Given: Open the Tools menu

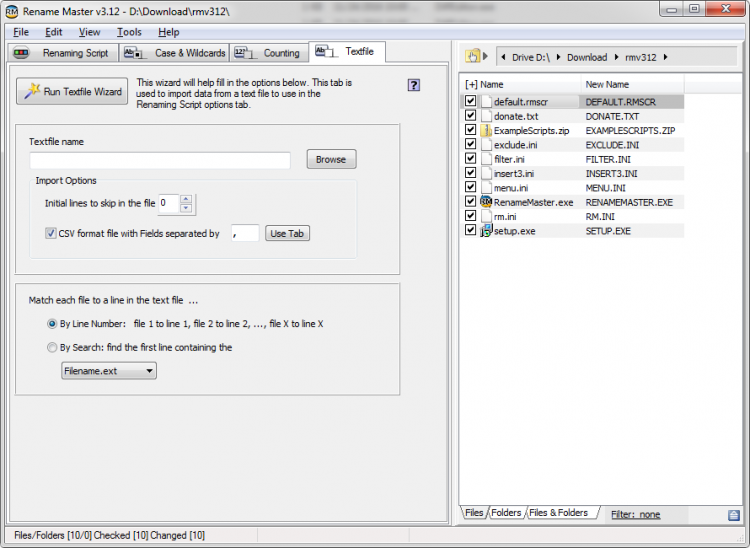Looking at the screenshot, I should tap(129, 32).
